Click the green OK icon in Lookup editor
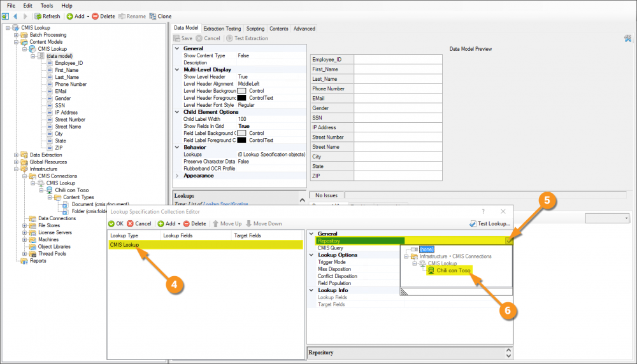Viewport: 637px width, 364px height. pos(111,223)
